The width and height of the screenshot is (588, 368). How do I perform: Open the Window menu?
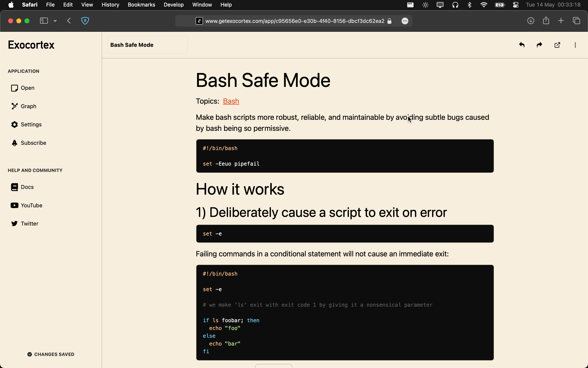[202, 5]
